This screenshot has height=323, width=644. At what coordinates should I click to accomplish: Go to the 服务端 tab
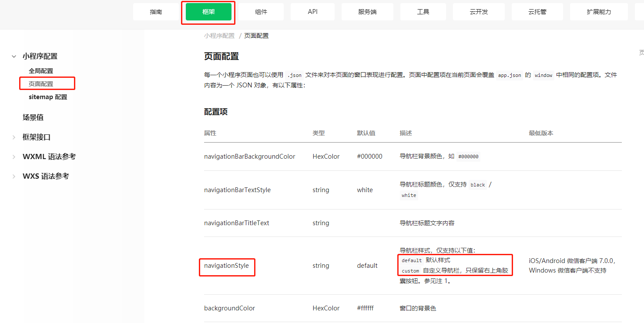point(367,12)
